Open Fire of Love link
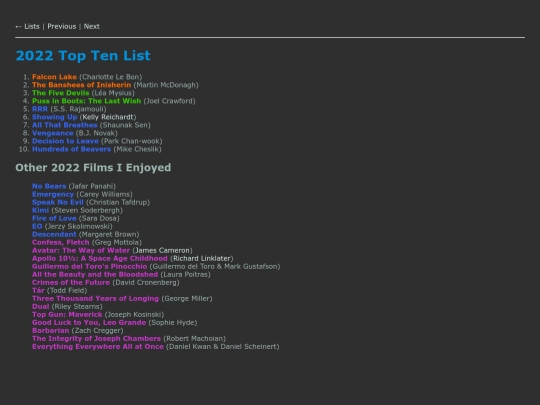 [54, 218]
